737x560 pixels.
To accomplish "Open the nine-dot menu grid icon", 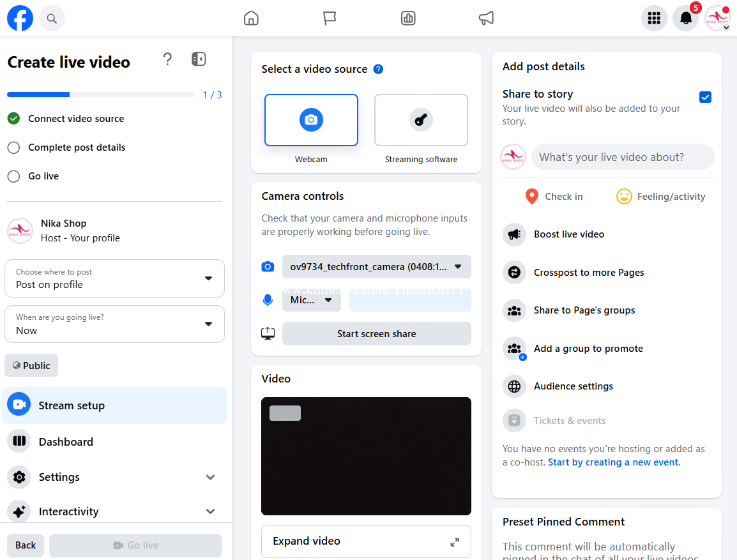I will 653,18.
